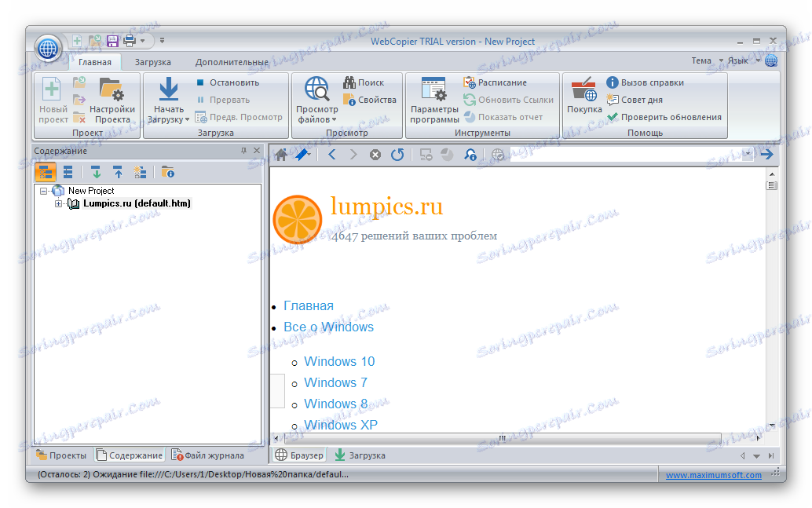Click the blue up arrow icon in Содержание toolbar

[118, 172]
